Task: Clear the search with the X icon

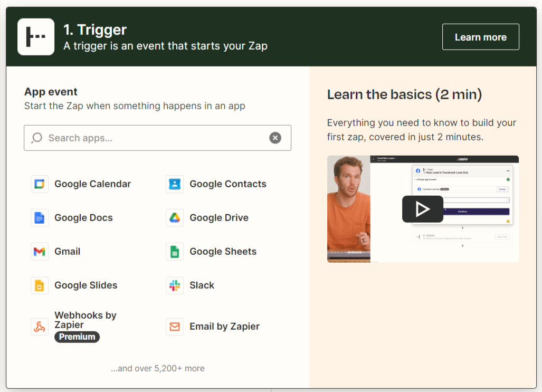Action: (275, 138)
